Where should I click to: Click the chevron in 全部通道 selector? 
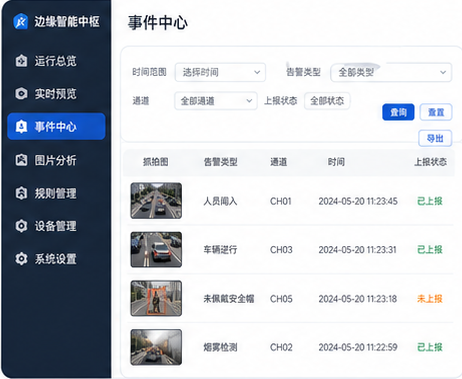[249, 101]
